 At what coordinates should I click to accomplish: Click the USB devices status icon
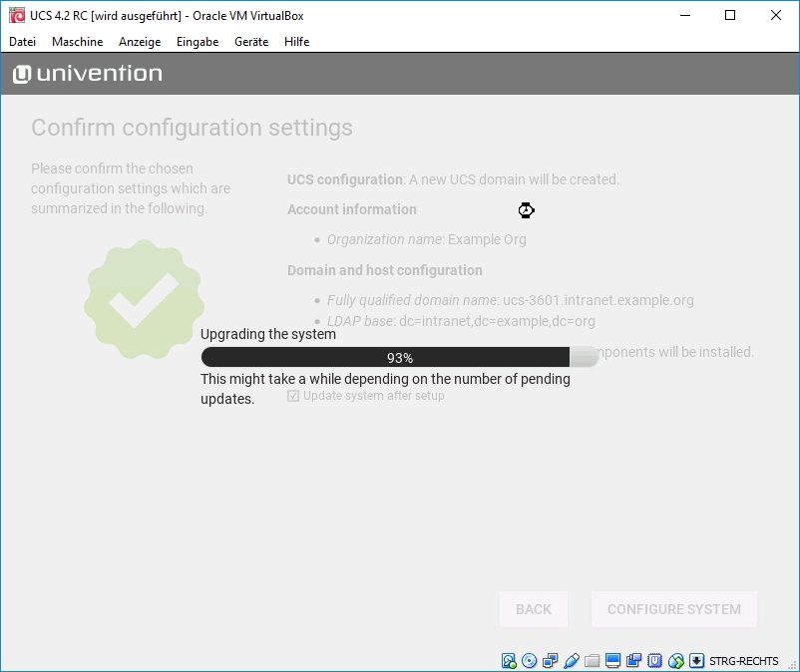[x=572, y=661]
